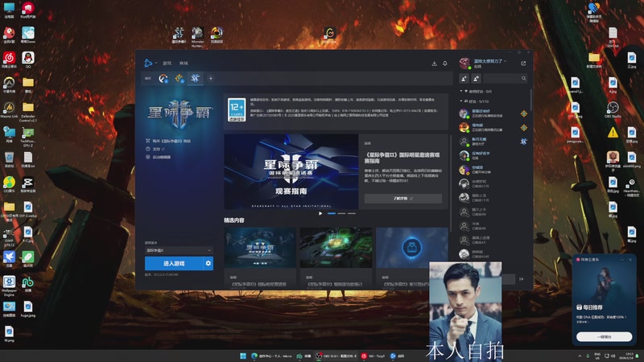Open Windows Start button
Viewport: 644px width, 362px height.
(243, 356)
